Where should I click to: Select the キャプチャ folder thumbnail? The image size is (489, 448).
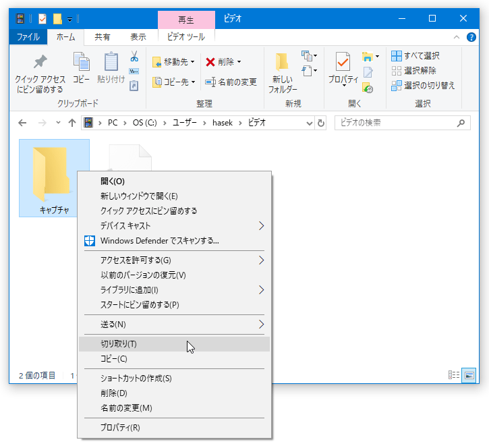click(x=54, y=178)
